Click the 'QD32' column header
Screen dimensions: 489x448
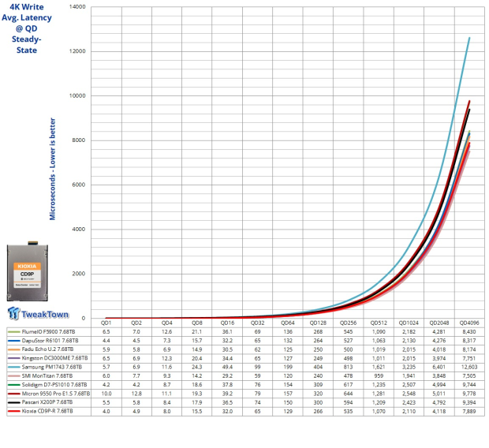[257, 323]
